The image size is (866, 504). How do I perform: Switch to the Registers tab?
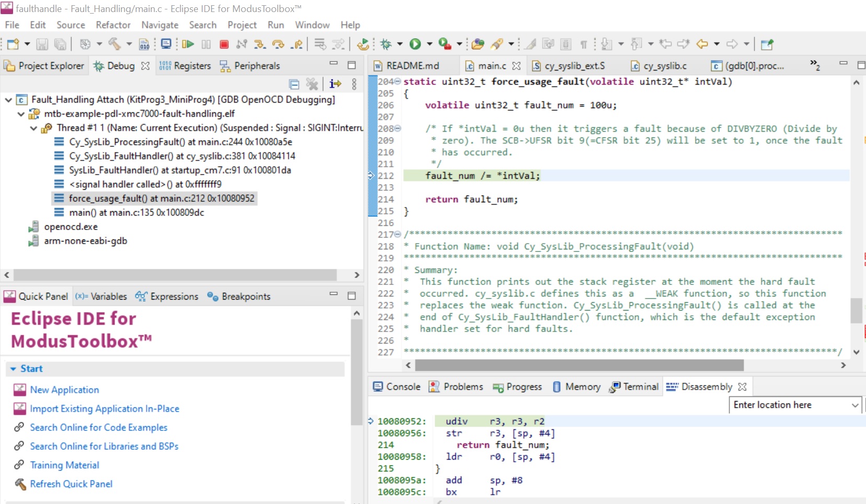[185, 66]
